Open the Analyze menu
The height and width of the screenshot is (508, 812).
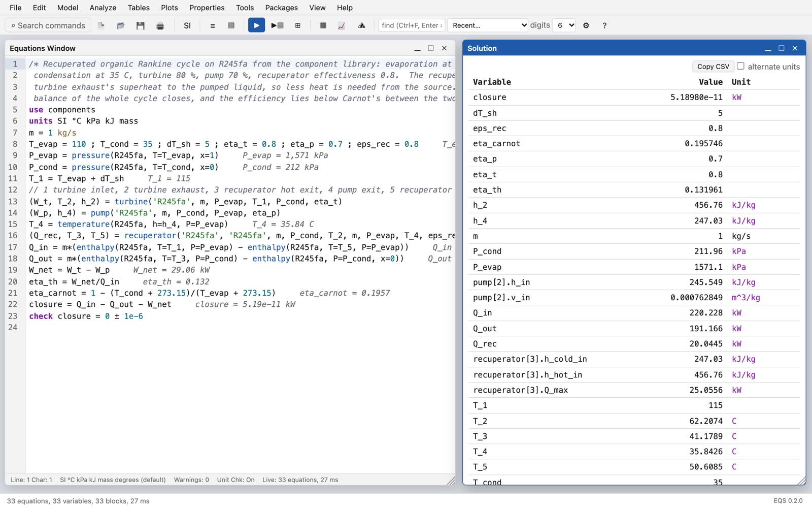pos(103,8)
